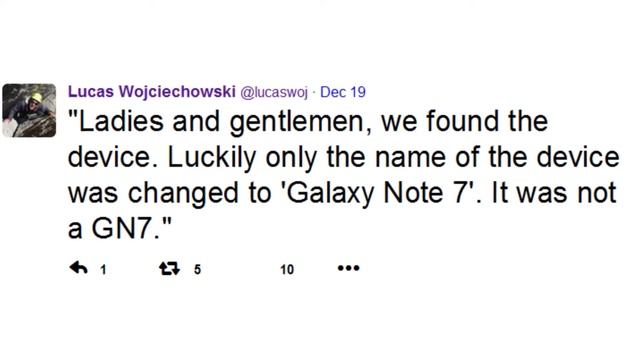Click the retweet count of 5
This screenshot has width=640, height=360.
197,269
